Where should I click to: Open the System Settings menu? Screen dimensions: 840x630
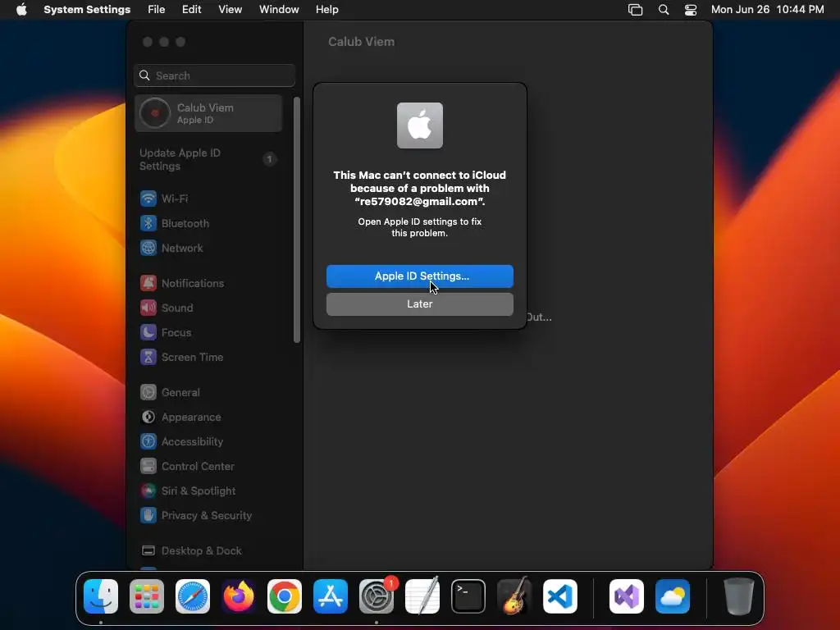pos(87,10)
